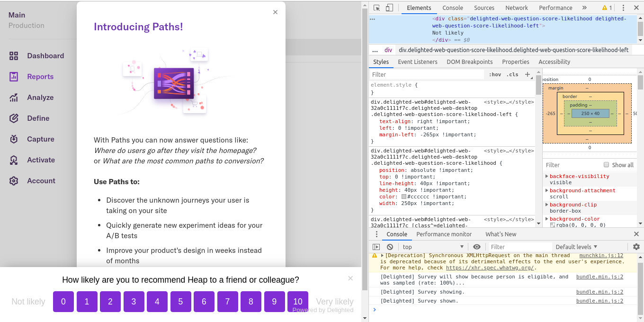Screen dimensions: 644x322
Task: Click the breadcrumb ellipsis in DOM path
Action: pos(375,50)
